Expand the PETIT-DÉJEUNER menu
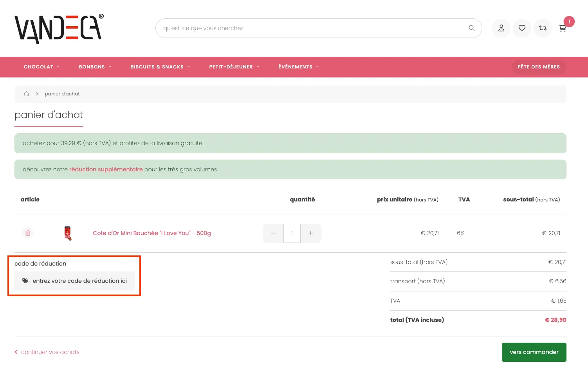588x372 pixels. [234, 67]
